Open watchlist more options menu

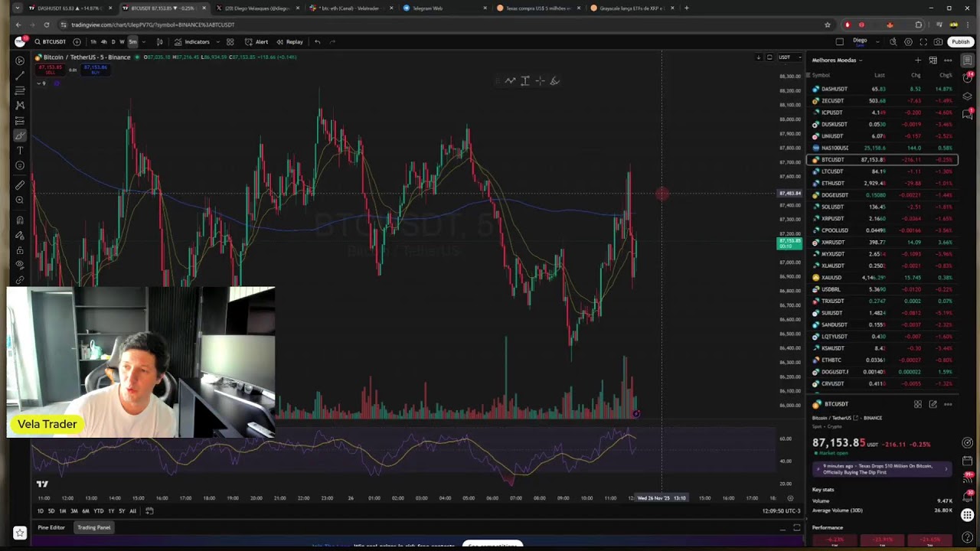tap(948, 60)
